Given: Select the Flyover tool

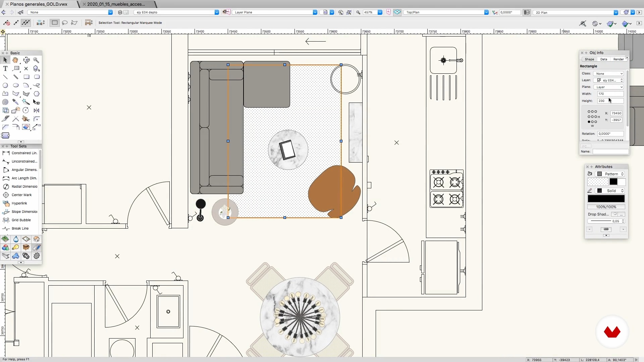Looking at the screenshot, I should 26,60.
